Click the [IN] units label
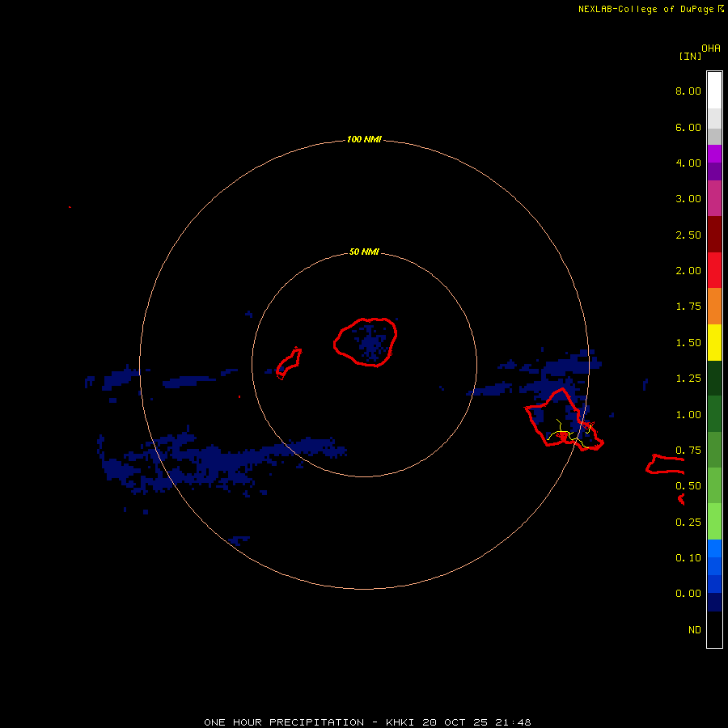Image resolution: width=728 pixels, height=728 pixels. point(690,56)
